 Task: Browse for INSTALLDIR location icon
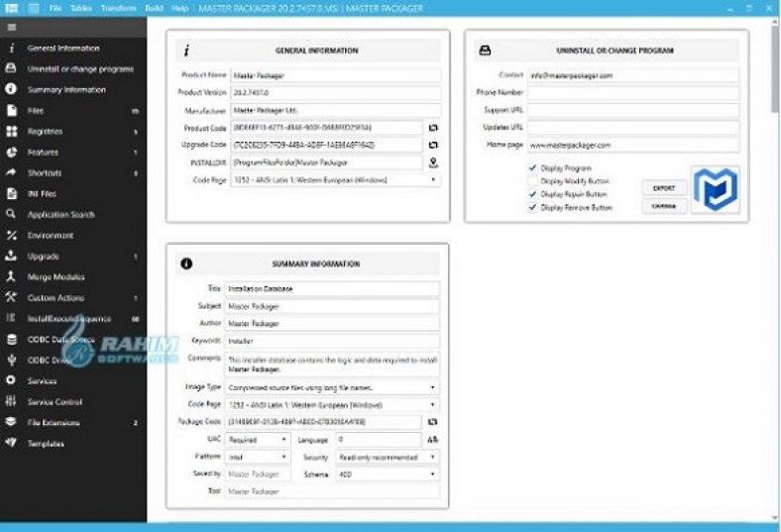pos(433,162)
